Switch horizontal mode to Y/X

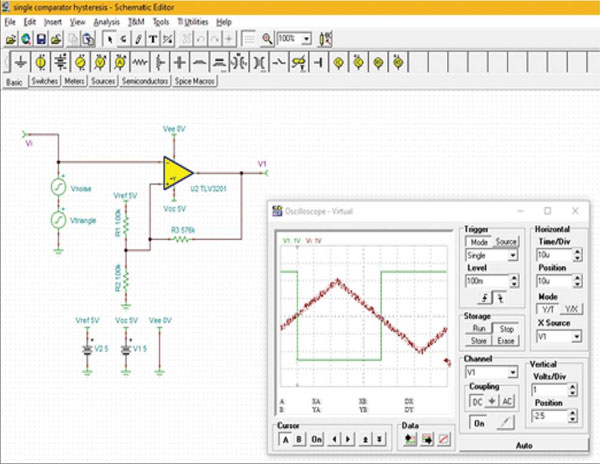[x=570, y=309]
